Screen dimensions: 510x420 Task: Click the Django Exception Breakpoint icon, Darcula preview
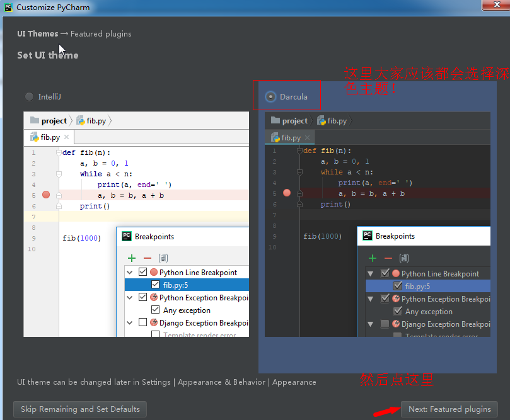coord(396,324)
